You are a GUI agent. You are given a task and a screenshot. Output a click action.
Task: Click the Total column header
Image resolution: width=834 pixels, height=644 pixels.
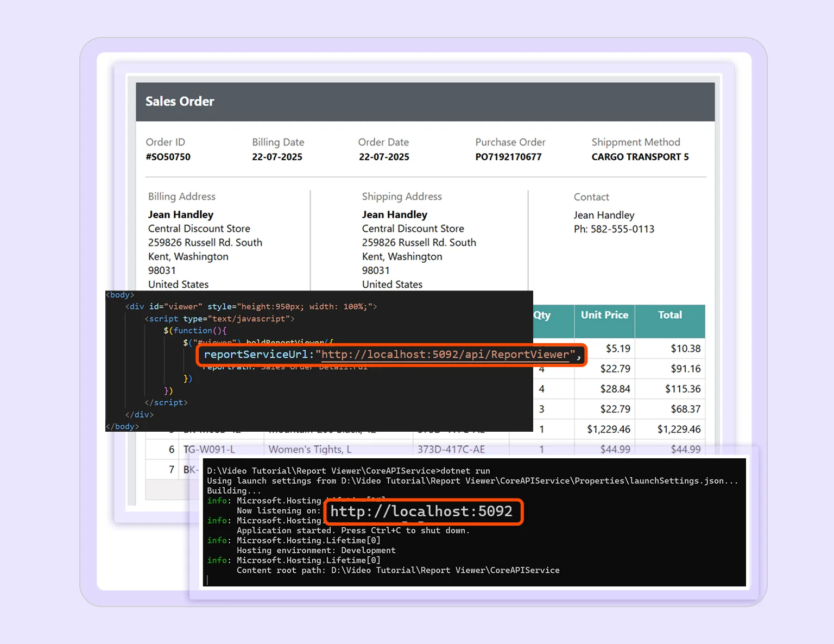pos(670,315)
